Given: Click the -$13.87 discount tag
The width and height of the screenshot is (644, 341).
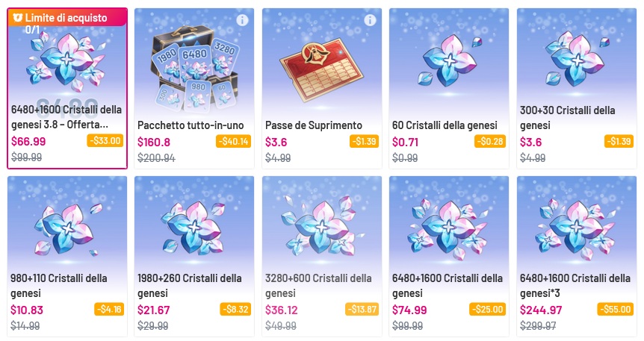Looking at the screenshot, I should coord(362,309).
